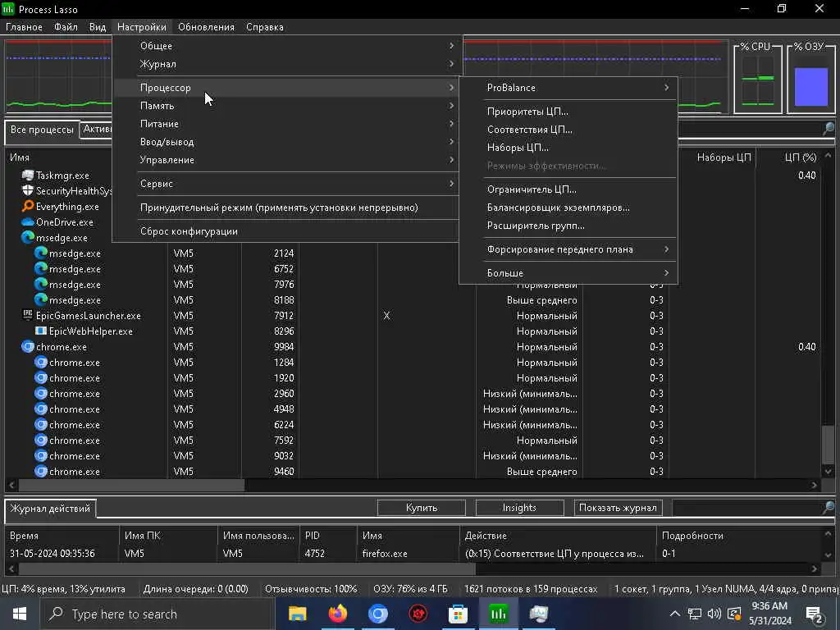Click the EpicGamesLauncher.exe icon
The width and height of the screenshot is (840, 630).
(28, 316)
